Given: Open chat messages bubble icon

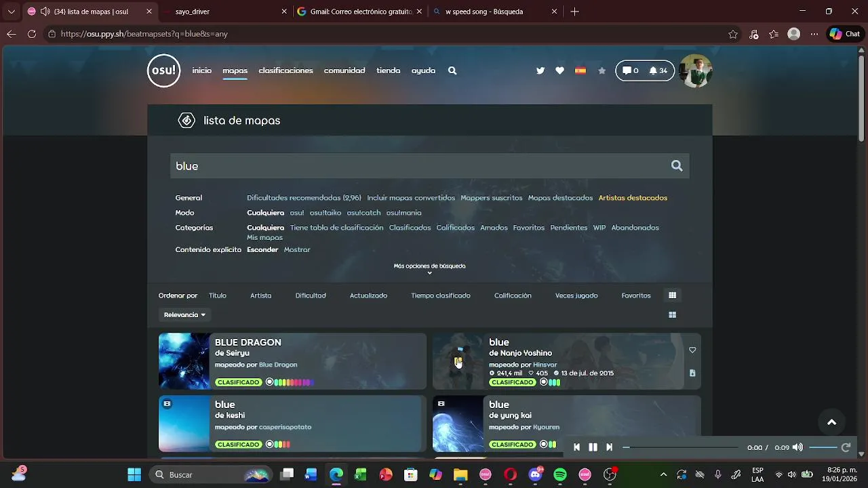Looking at the screenshot, I should pos(631,70).
